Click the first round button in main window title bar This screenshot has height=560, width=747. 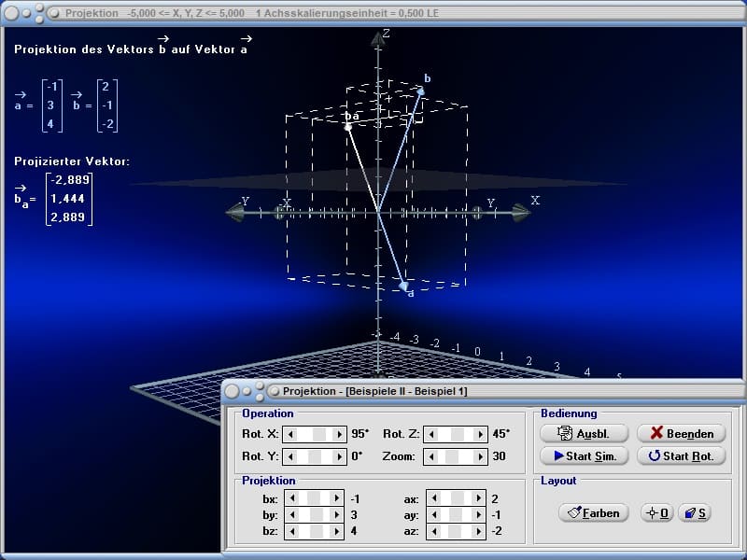(10, 13)
